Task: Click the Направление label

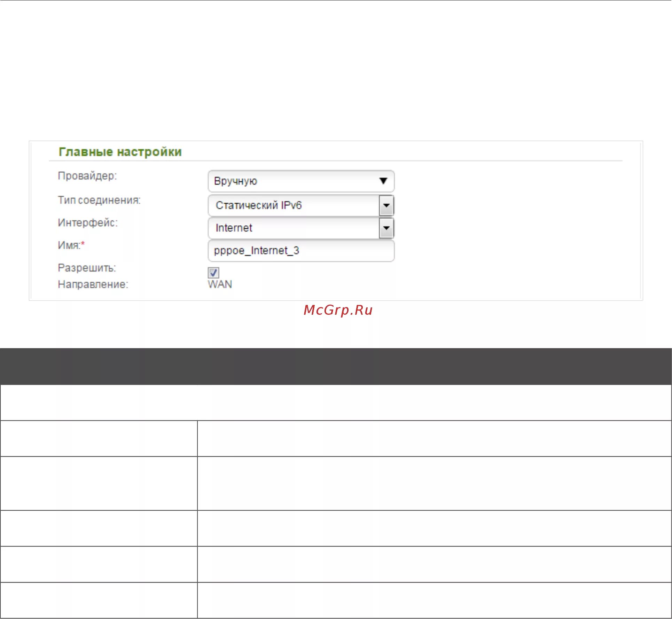Action: [93, 284]
